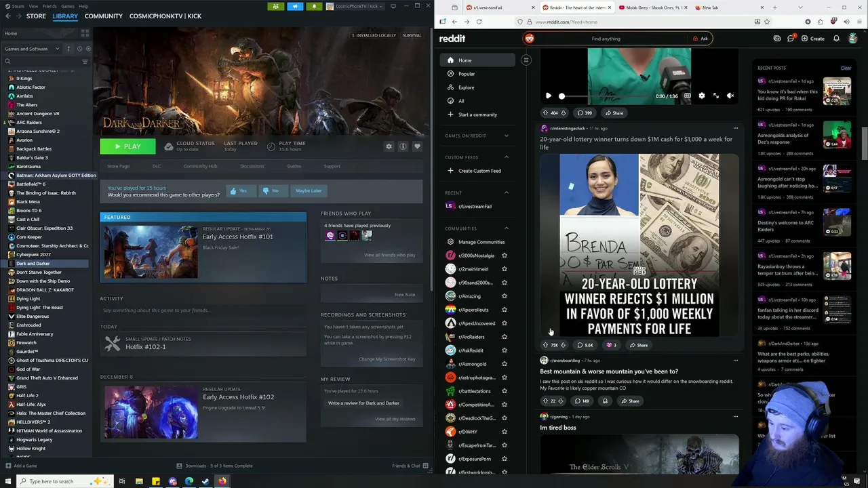The image size is (868, 488).
Task: Collapse Games on Reddit section
Action: [506, 136]
